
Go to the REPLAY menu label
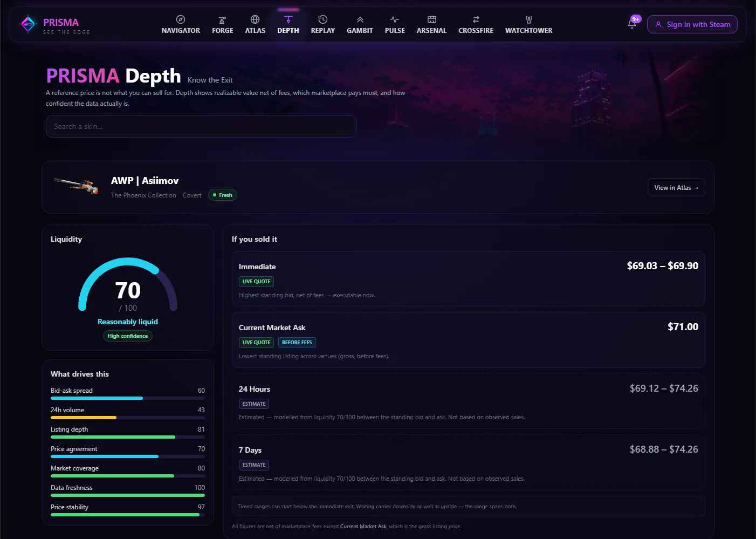323,31
